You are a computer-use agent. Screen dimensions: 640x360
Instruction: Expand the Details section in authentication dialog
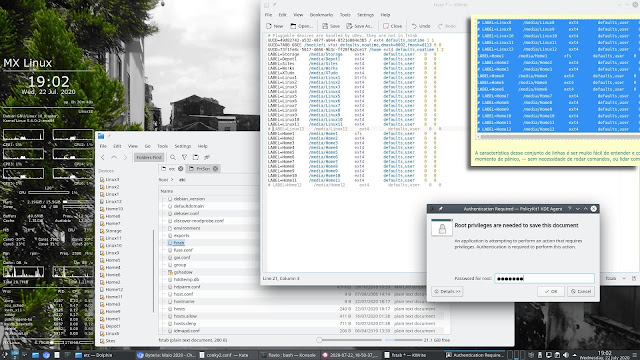(447, 291)
